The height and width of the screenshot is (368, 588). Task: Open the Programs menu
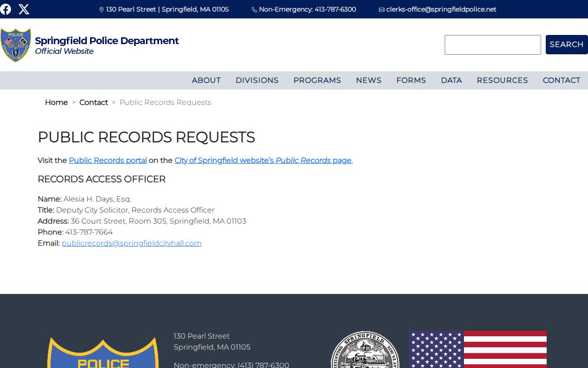pyautogui.click(x=317, y=80)
